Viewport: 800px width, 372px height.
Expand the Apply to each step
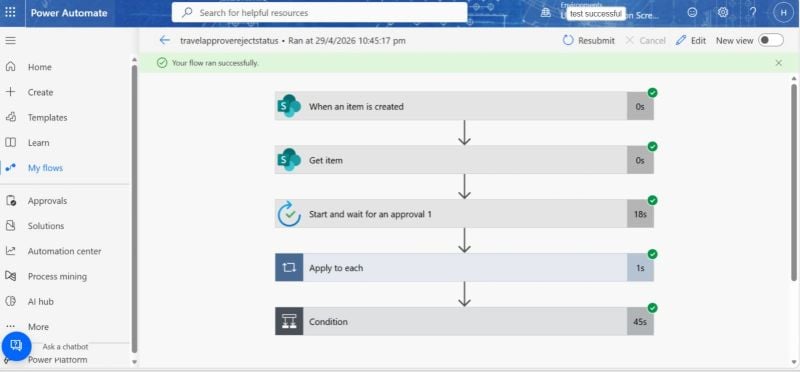464,268
